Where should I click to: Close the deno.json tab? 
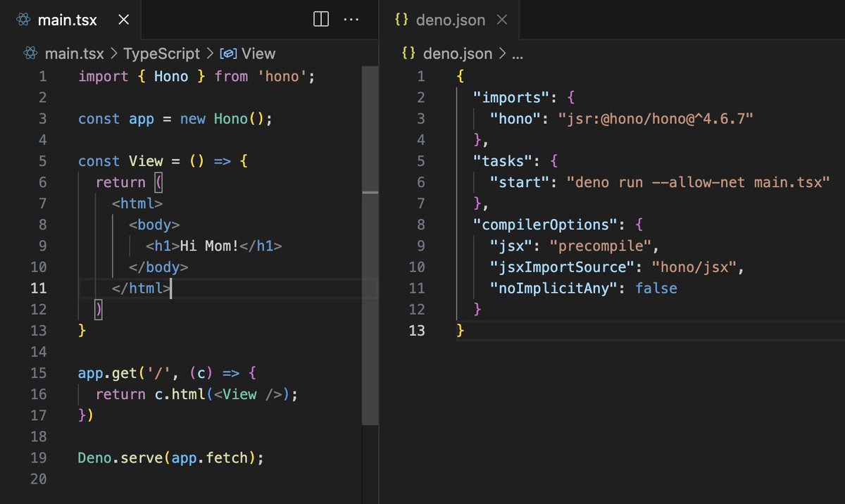[502, 20]
